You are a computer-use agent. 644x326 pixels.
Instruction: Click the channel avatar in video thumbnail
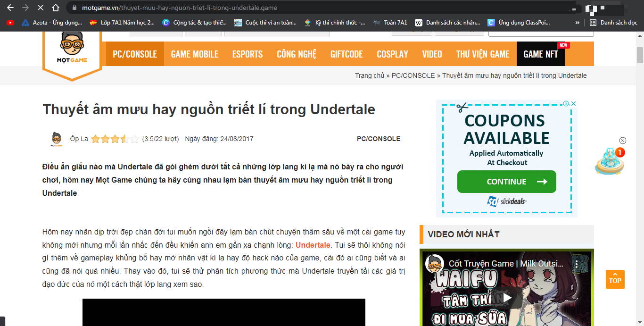point(435,264)
